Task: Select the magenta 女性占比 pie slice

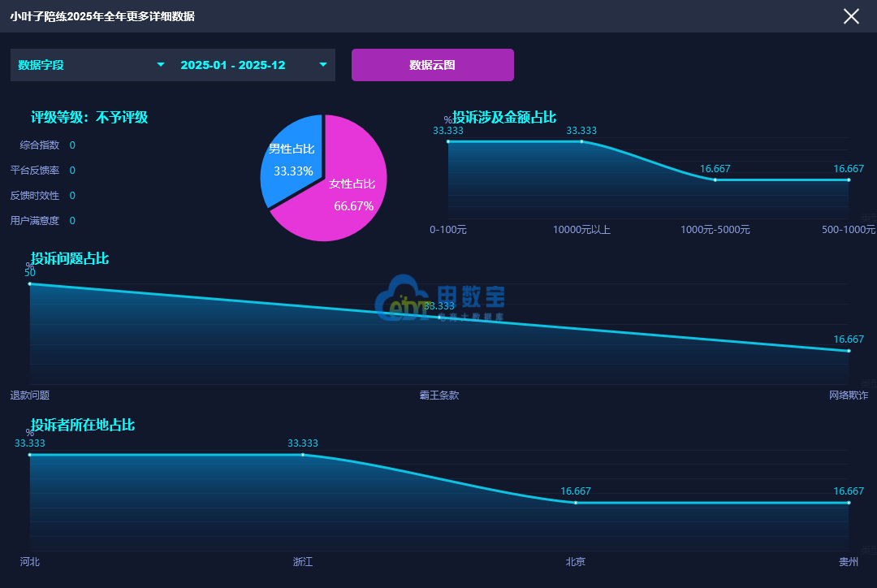Action: point(349,195)
